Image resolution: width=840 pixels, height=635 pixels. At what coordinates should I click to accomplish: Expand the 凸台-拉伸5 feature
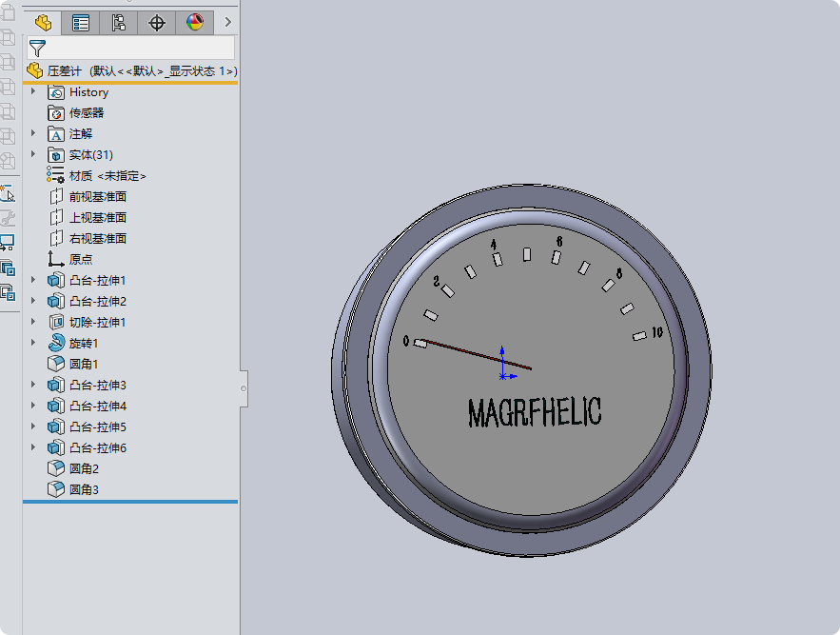click(33, 426)
